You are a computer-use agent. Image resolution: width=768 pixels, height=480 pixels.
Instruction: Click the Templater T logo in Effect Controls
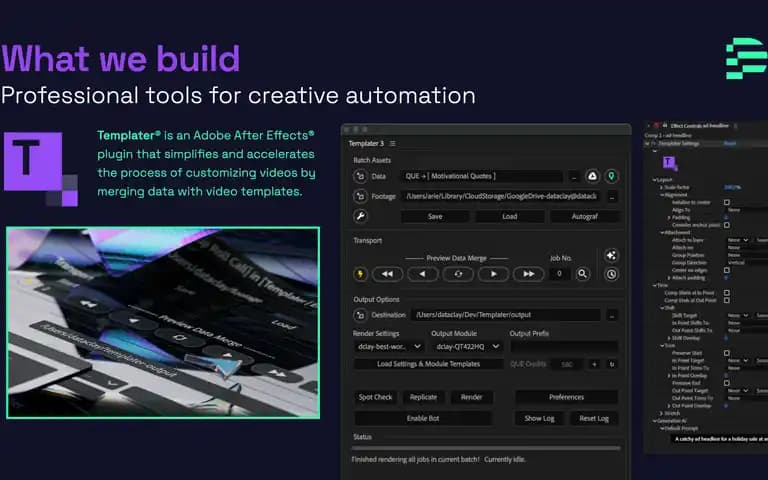tap(670, 163)
